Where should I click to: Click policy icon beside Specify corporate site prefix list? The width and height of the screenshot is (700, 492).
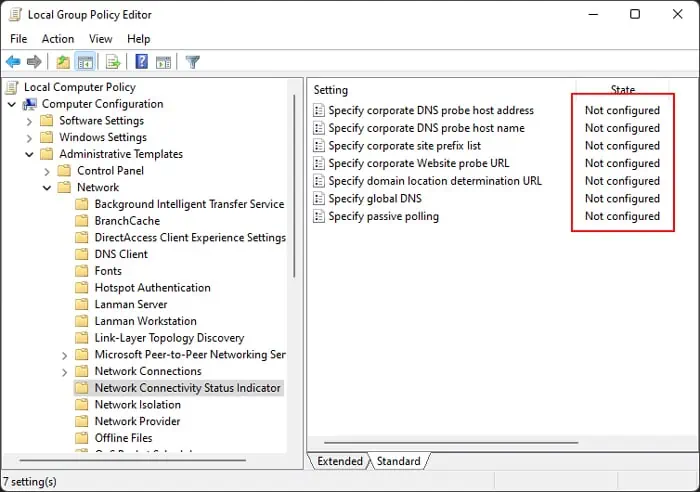pyautogui.click(x=319, y=146)
